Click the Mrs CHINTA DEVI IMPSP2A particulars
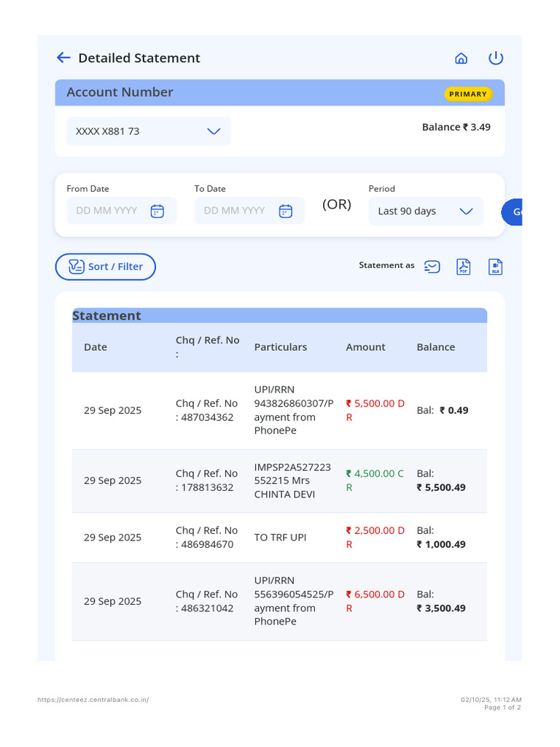The image size is (560, 747). (x=292, y=480)
